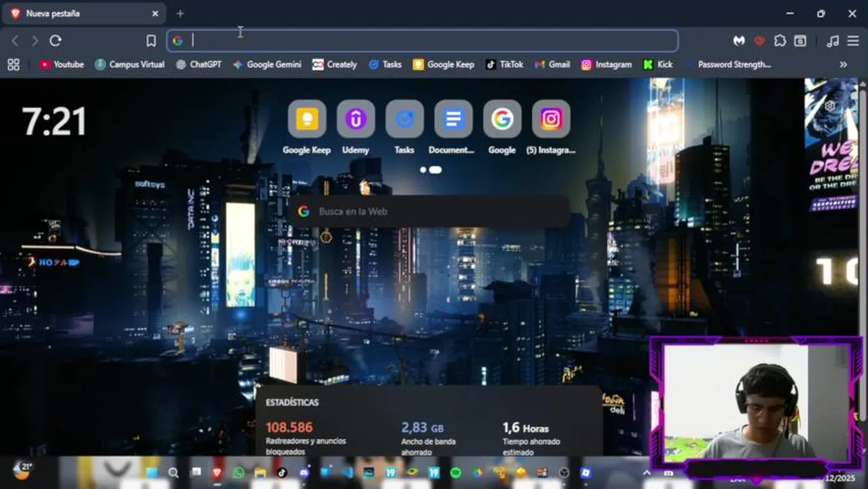
Task: Open the Kick bookmark
Action: click(658, 65)
